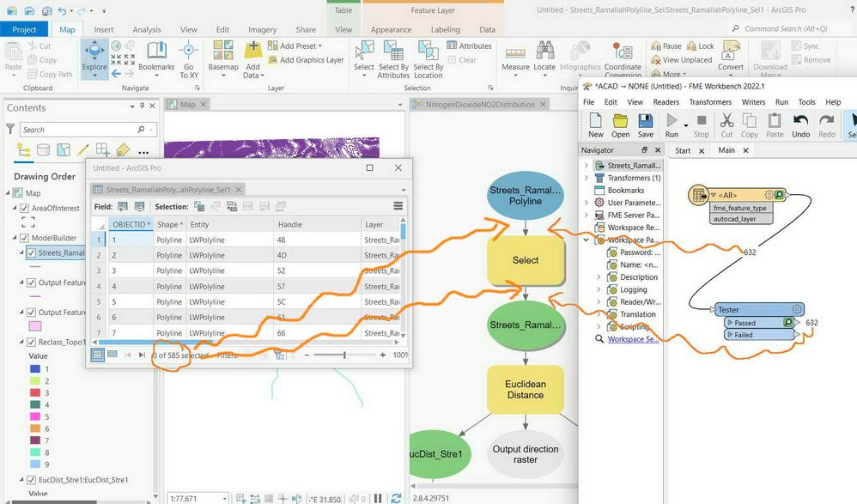Open the Imagery ribbon tab
This screenshot has height=504, width=857.
tap(263, 29)
